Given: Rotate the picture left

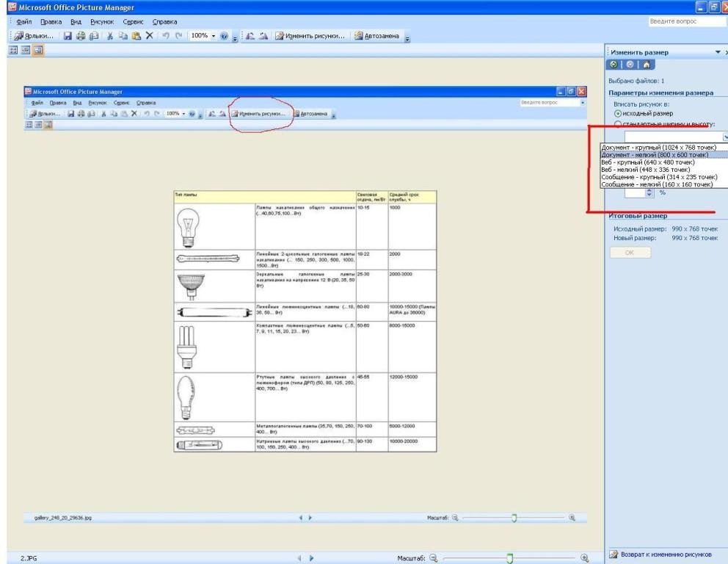Looking at the screenshot, I should tap(250, 36).
